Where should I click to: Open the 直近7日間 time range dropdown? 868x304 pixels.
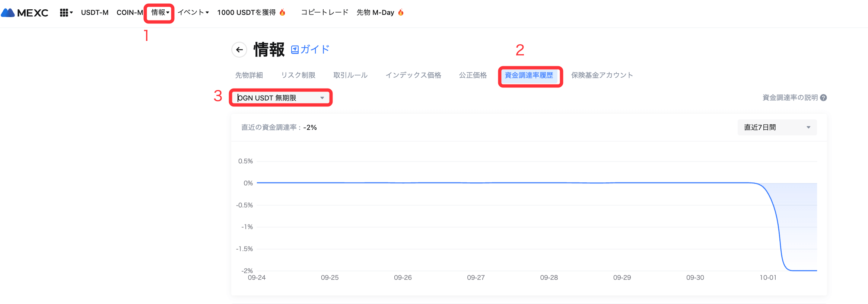777,127
